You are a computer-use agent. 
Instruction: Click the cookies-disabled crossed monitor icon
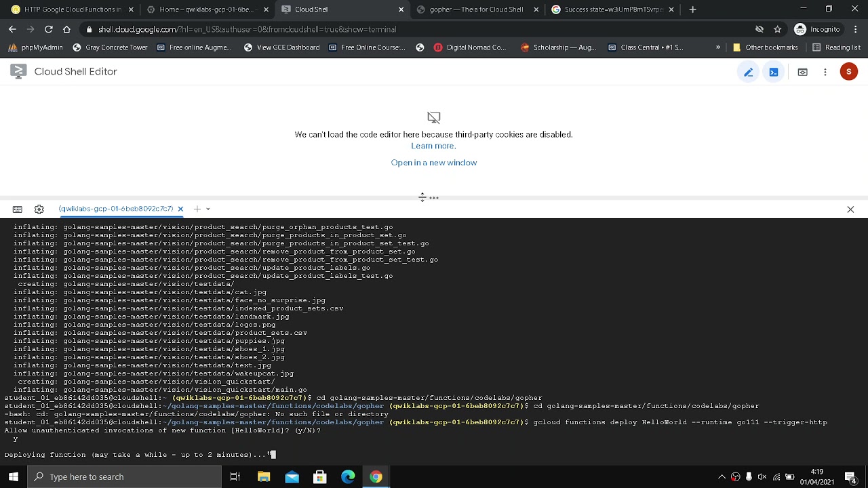(434, 118)
